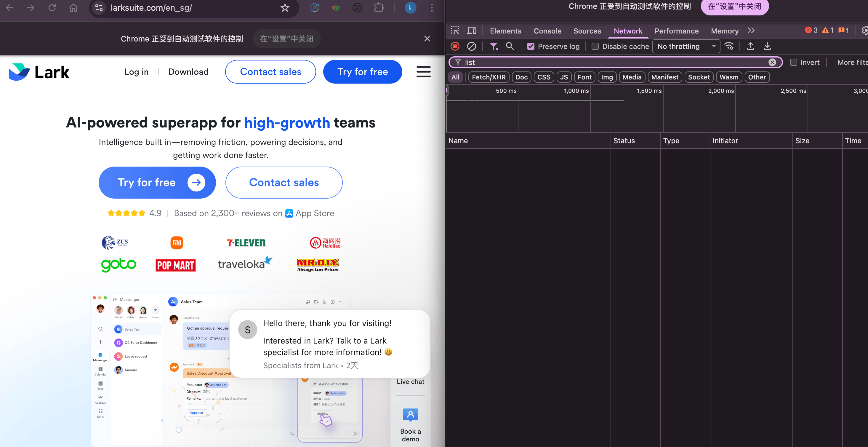Viewport: 868px width, 447px height.
Task: Click the network filter text field
Action: pos(615,62)
